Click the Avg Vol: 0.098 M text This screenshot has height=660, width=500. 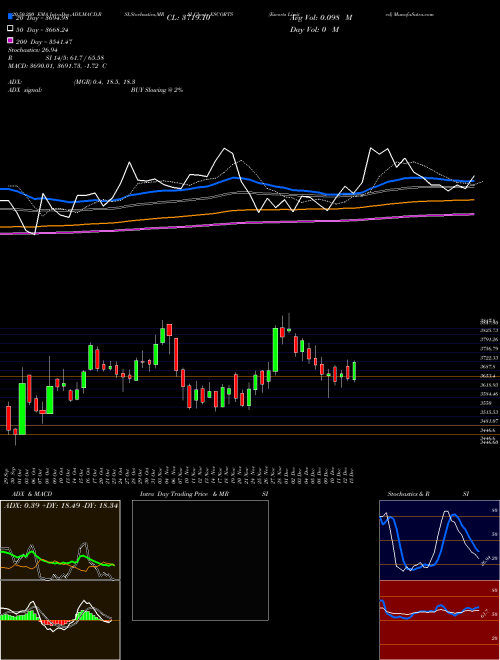(321, 18)
